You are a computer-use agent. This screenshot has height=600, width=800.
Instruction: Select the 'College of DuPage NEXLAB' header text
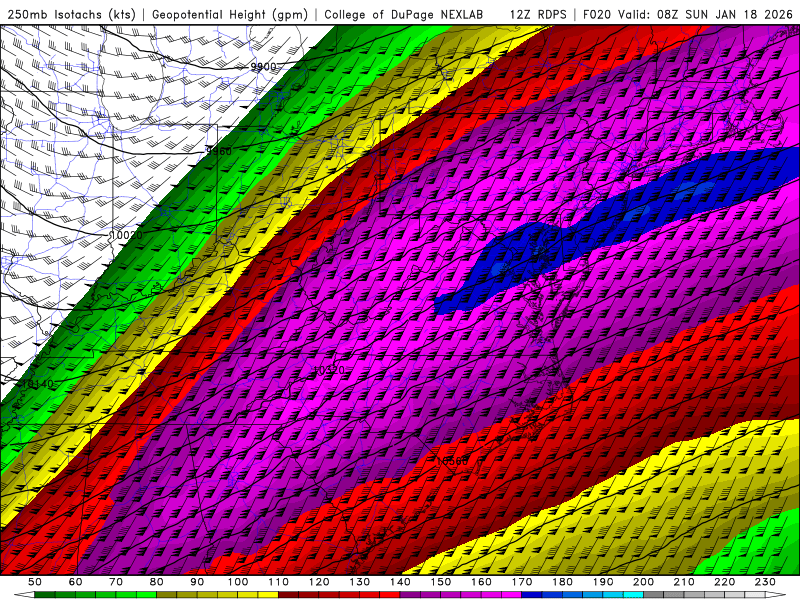[404, 14]
